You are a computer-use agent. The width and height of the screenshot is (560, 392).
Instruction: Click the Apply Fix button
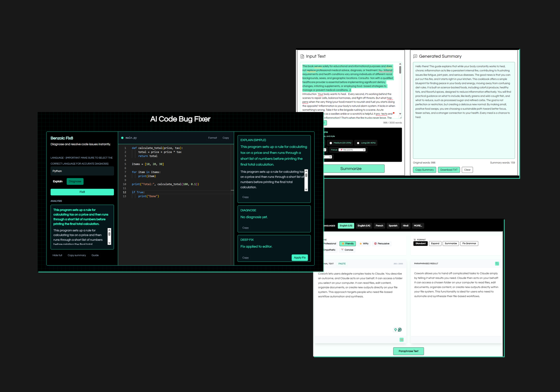(x=300, y=258)
